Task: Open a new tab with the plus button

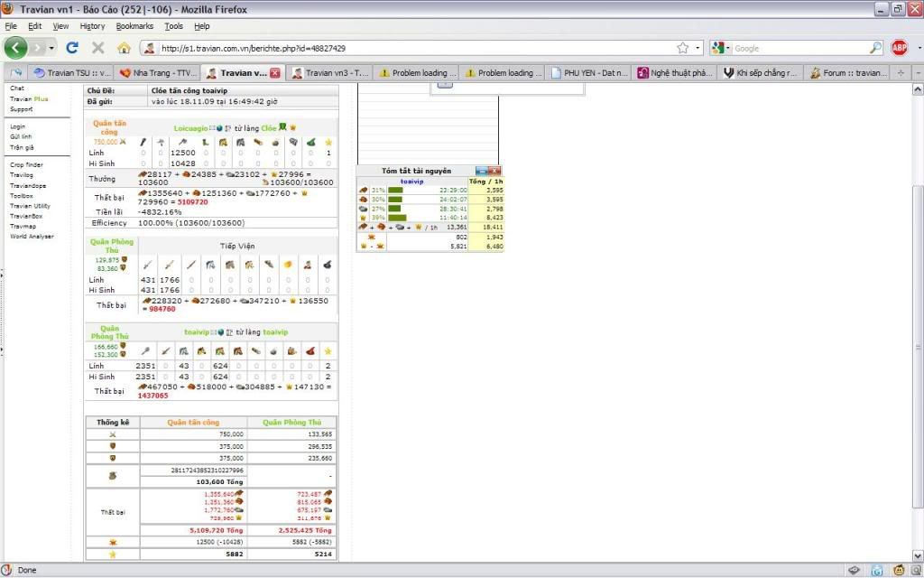Action: [900, 72]
